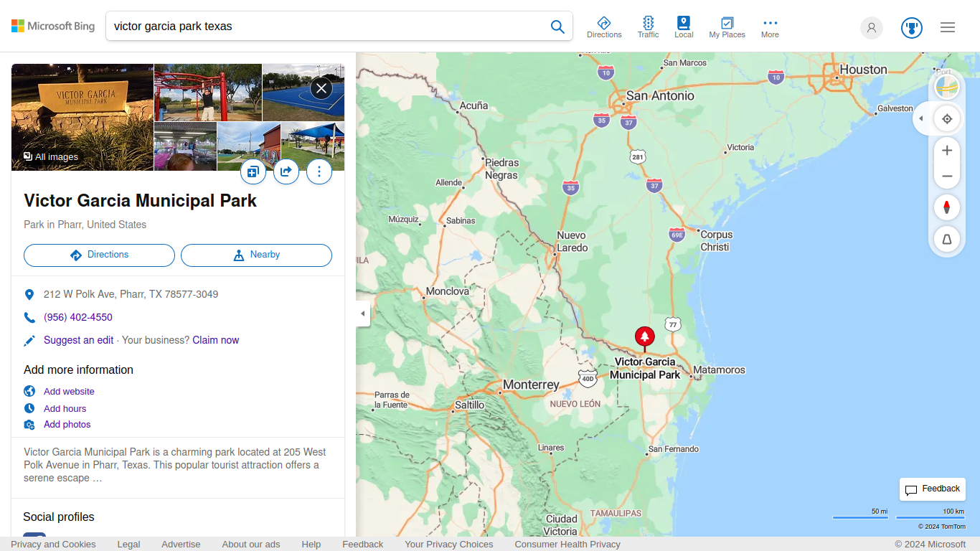Open the blue shade canopy photo
Screen dimensions: 980x551
(x=313, y=146)
